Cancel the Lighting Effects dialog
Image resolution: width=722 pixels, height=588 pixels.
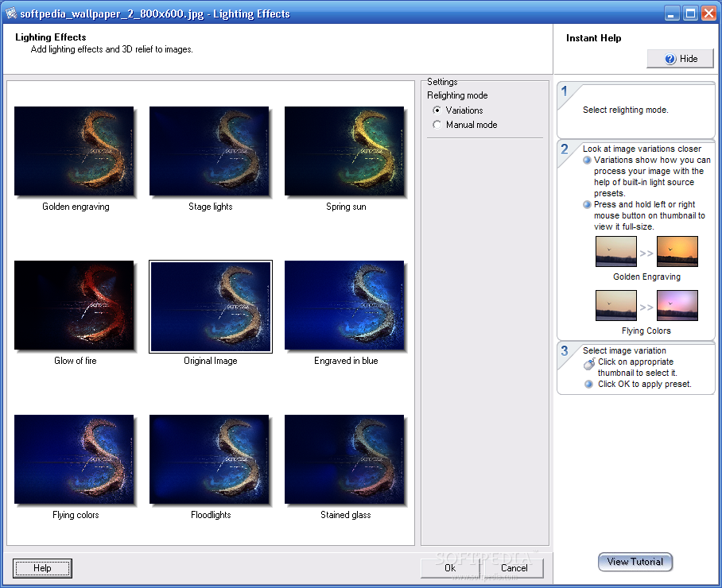[x=514, y=568]
